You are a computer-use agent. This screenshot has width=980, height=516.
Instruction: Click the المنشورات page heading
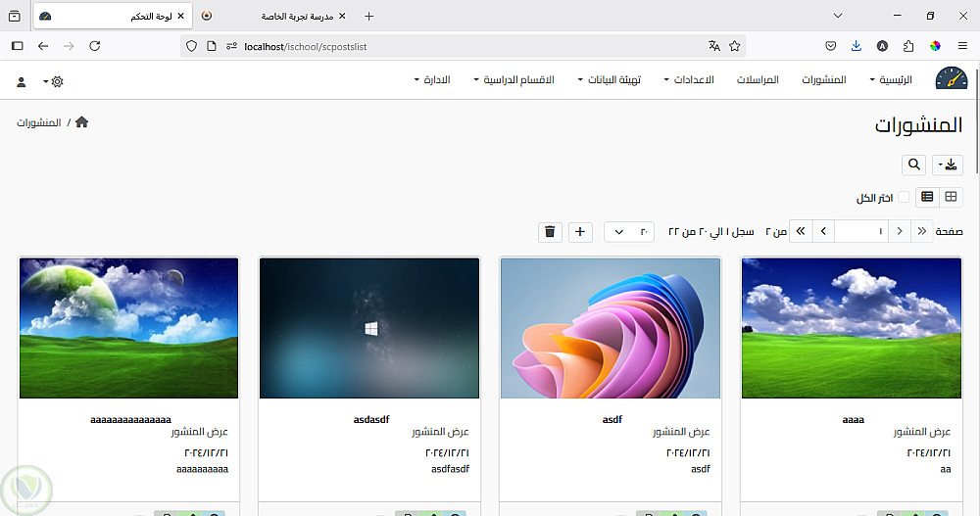(918, 125)
